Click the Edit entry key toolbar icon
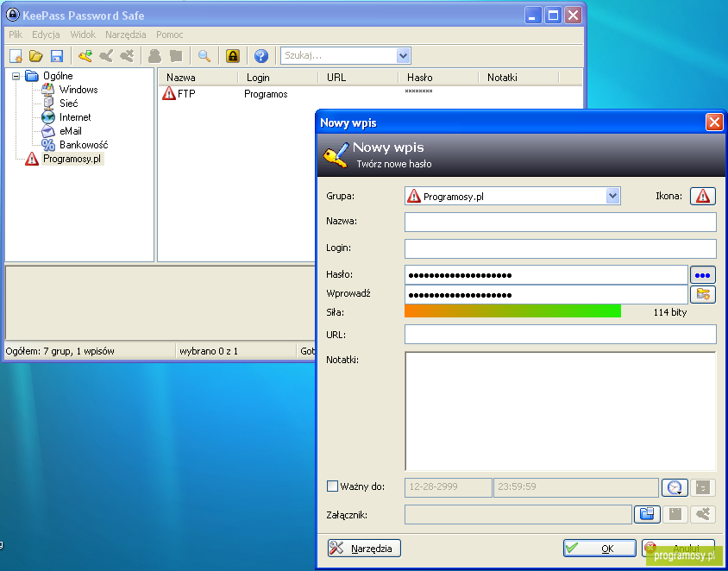Image resolution: width=728 pixels, height=571 pixels. coord(106,56)
